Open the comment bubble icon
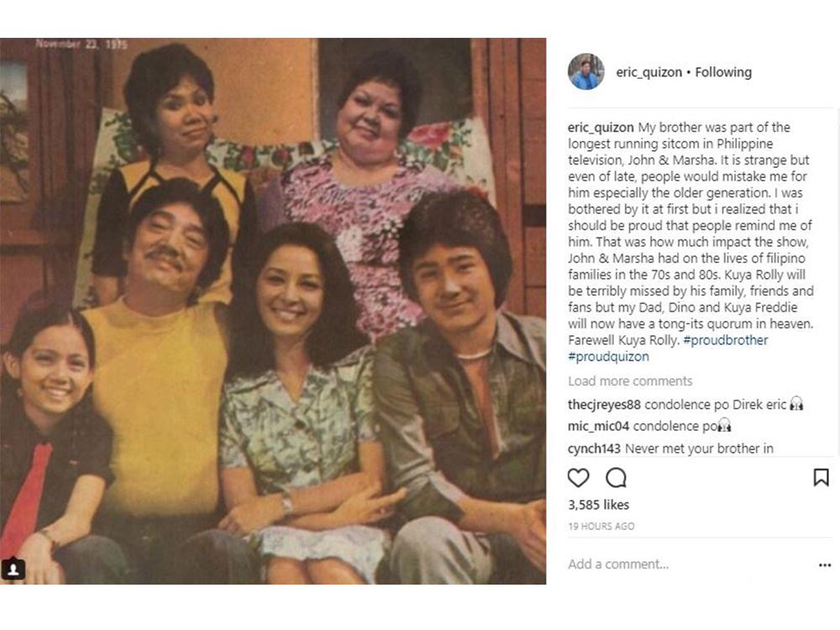The width and height of the screenshot is (840, 630). click(x=616, y=477)
